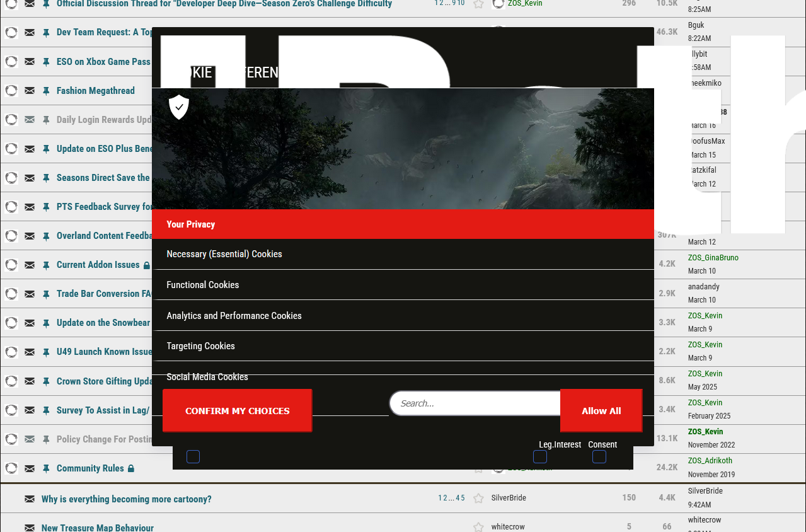Click pin icon beside Policy Change For Posting
The width and height of the screenshot is (806, 532).
(46, 439)
